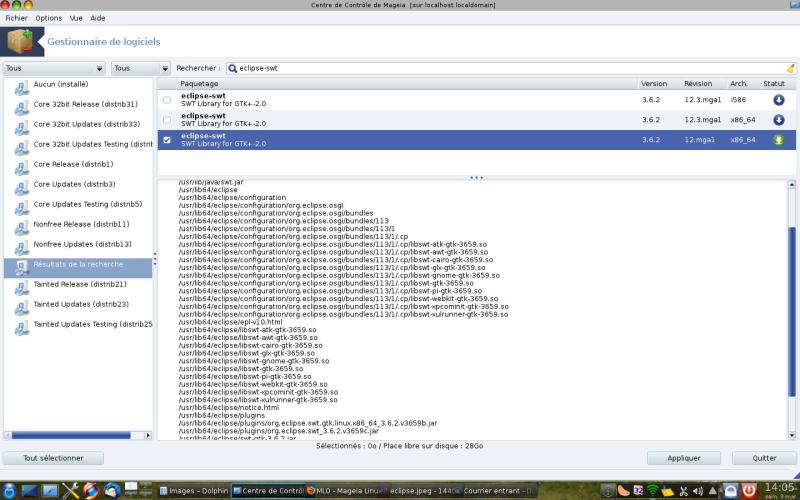
Task: Click the Appliquer button
Action: click(x=684, y=458)
